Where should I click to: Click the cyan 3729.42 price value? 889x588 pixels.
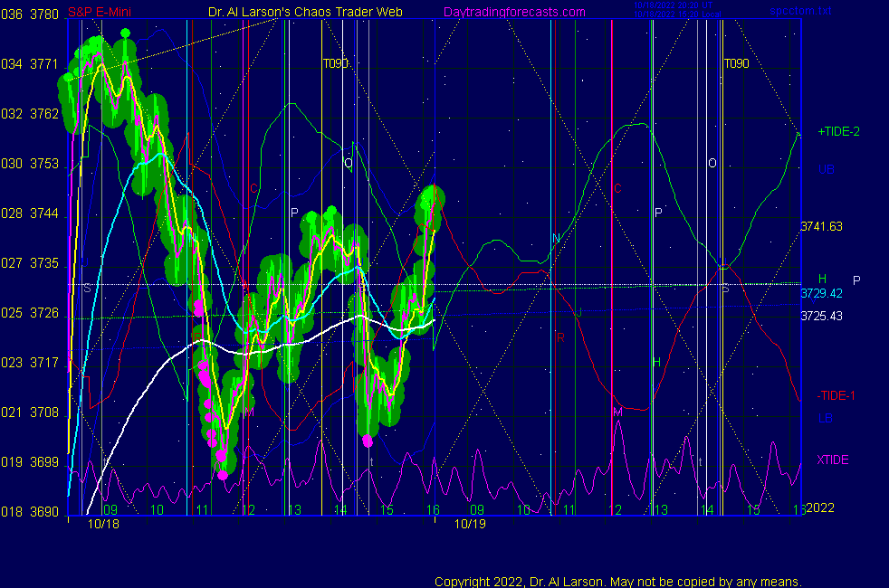pyautogui.click(x=821, y=293)
